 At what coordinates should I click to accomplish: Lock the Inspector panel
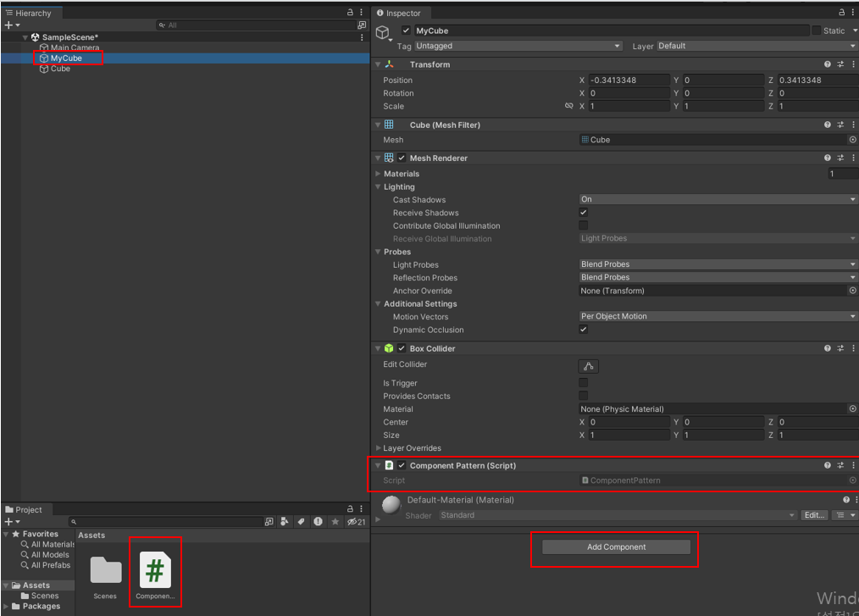coord(841,12)
